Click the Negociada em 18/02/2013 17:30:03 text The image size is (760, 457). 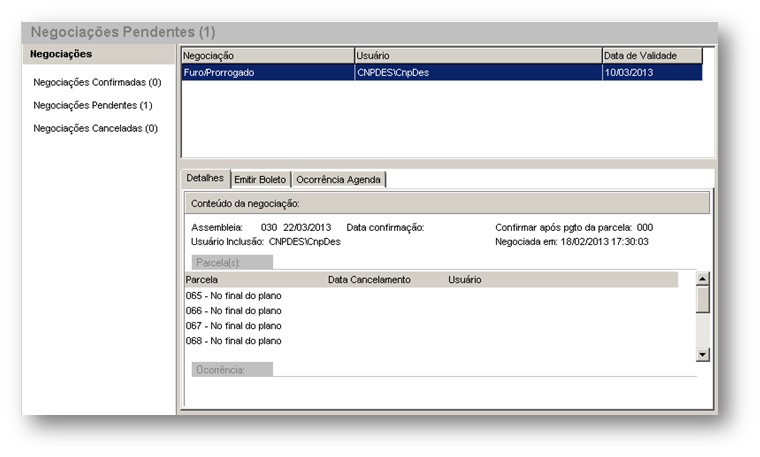[571, 241]
